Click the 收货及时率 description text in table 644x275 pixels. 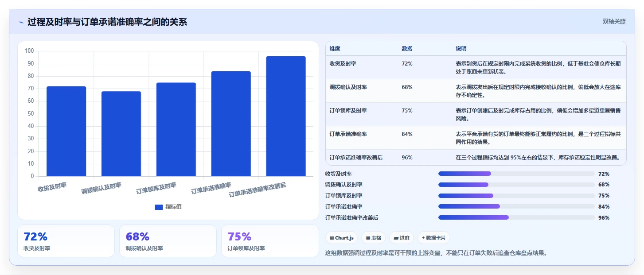point(538,67)
